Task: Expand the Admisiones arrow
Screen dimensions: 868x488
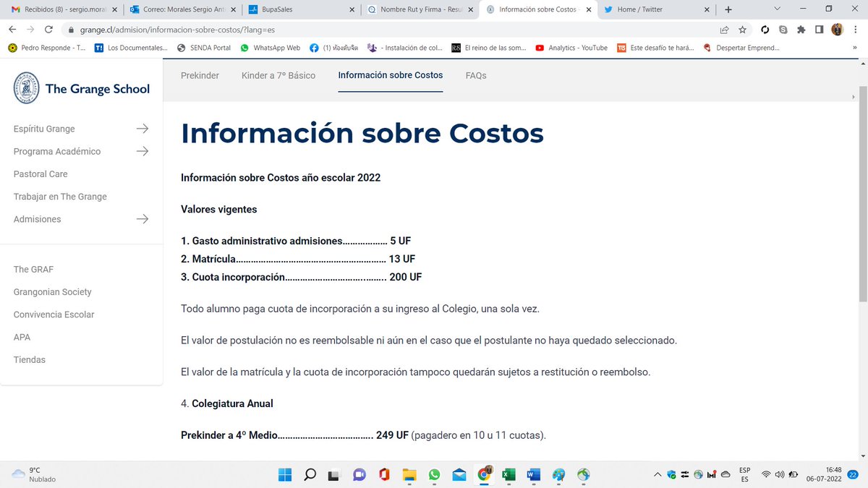Action: tap(142, 219)
